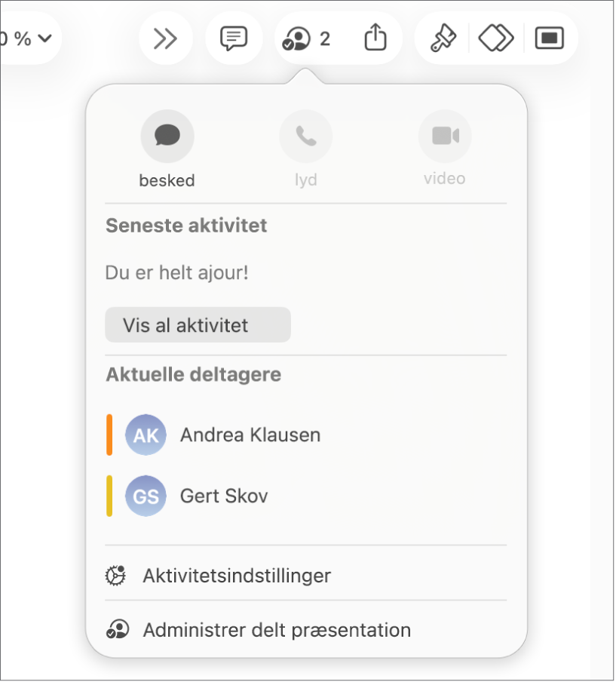Expand hidden toolbar items with double chevron
This screenshot has height=682, width=616.
pyautogui.click(x=166, y=38)
